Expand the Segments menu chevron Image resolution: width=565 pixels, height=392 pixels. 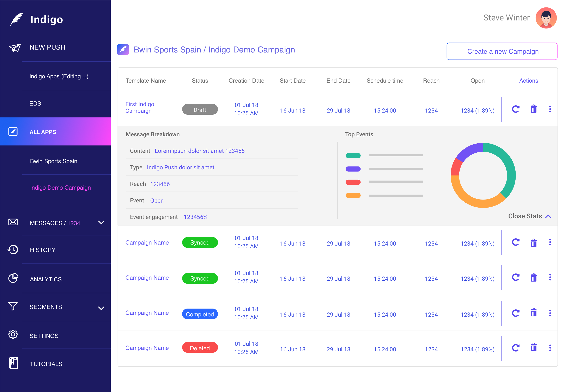click(x=101, y=308)
